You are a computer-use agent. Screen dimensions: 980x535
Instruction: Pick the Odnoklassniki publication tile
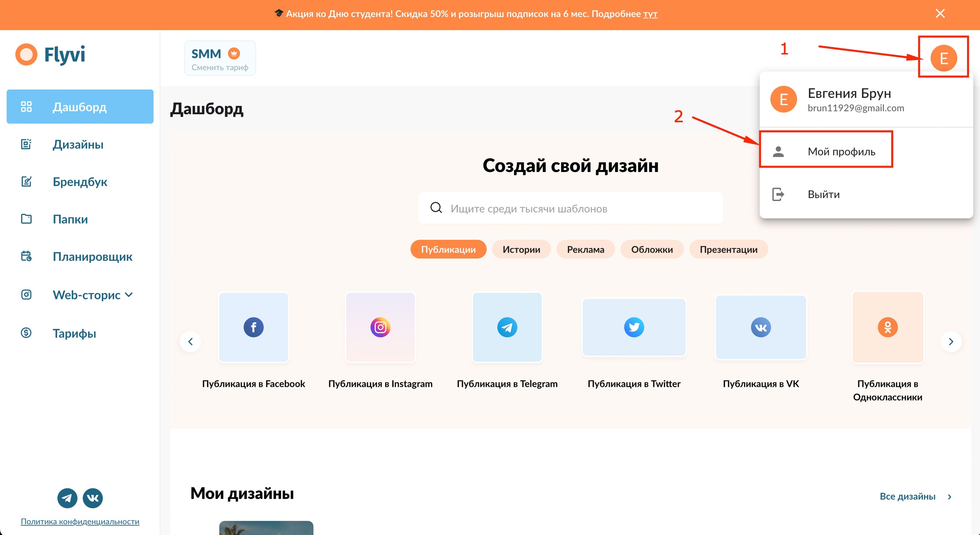pos(887,327)
